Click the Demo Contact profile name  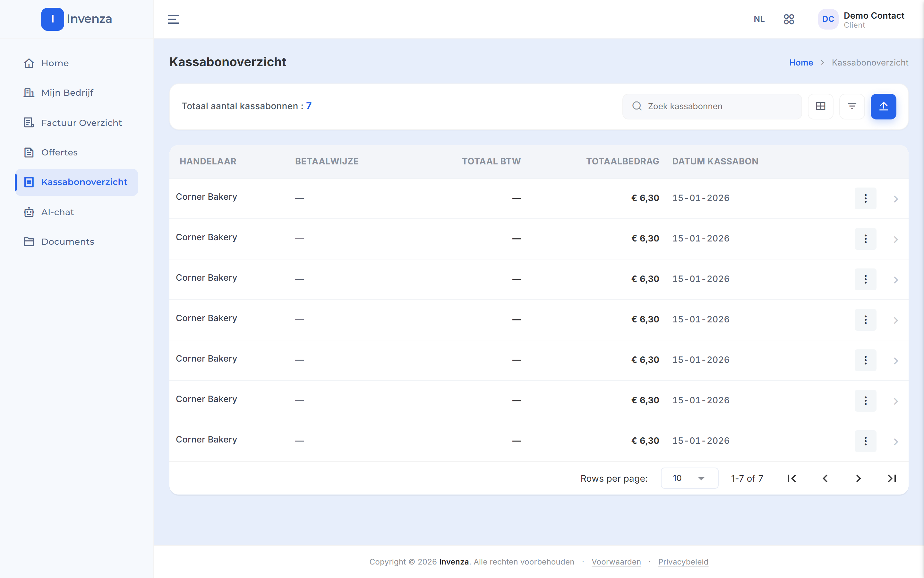(874, 16)
